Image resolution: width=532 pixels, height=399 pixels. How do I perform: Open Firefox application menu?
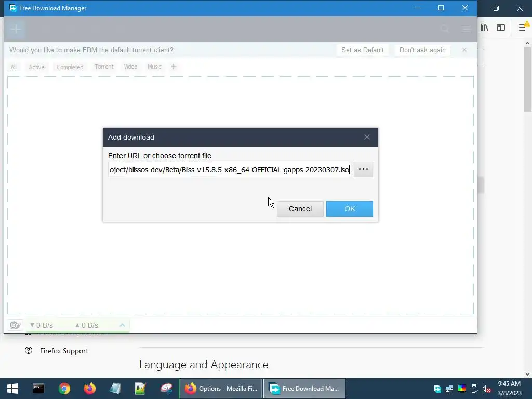[x=523, y=28]
